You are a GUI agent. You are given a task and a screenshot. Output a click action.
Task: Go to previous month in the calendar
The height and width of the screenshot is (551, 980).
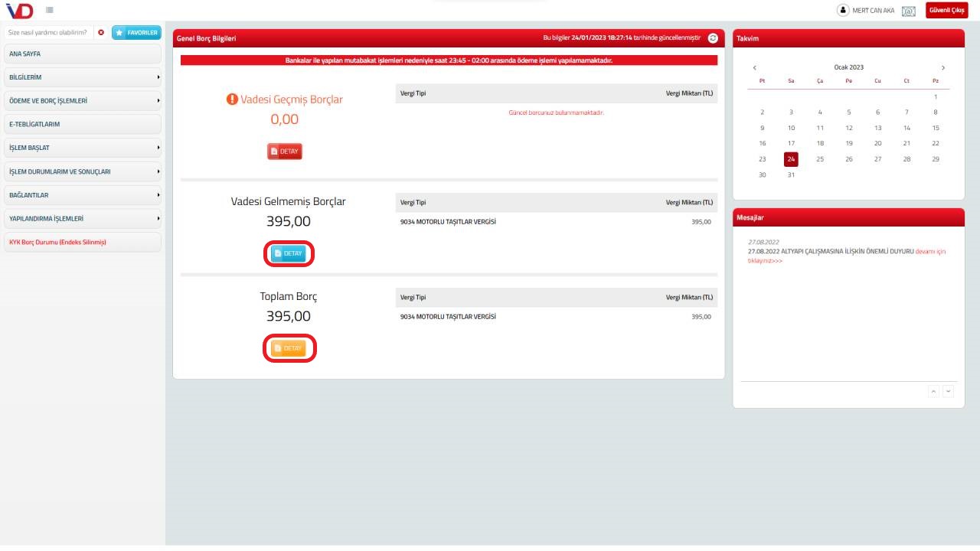(755, 68)
